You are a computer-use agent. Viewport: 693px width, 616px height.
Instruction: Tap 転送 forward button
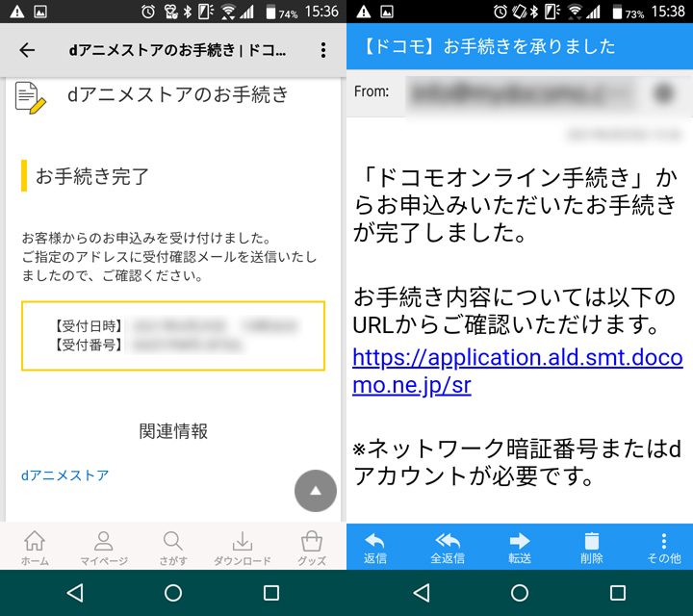[520, 549]
